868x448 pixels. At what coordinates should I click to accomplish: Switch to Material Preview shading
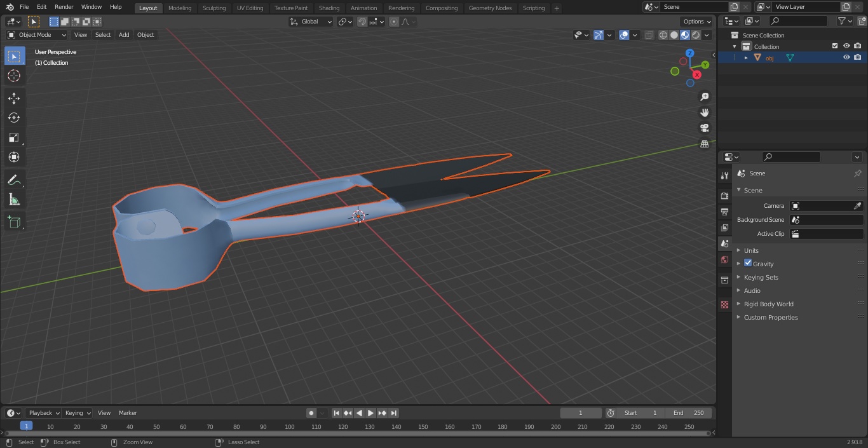coord(685,35)
